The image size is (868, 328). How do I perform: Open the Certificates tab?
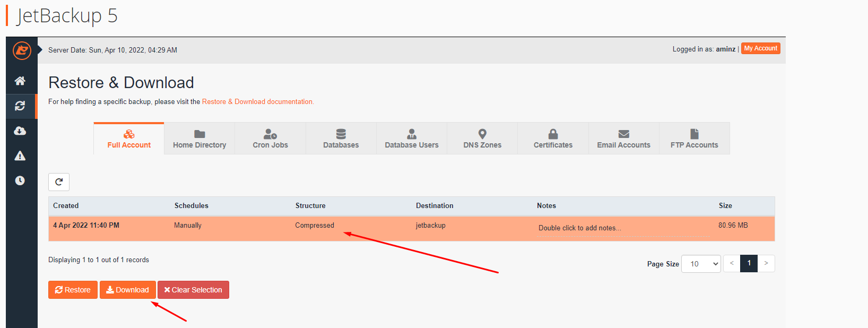[553, 139]
